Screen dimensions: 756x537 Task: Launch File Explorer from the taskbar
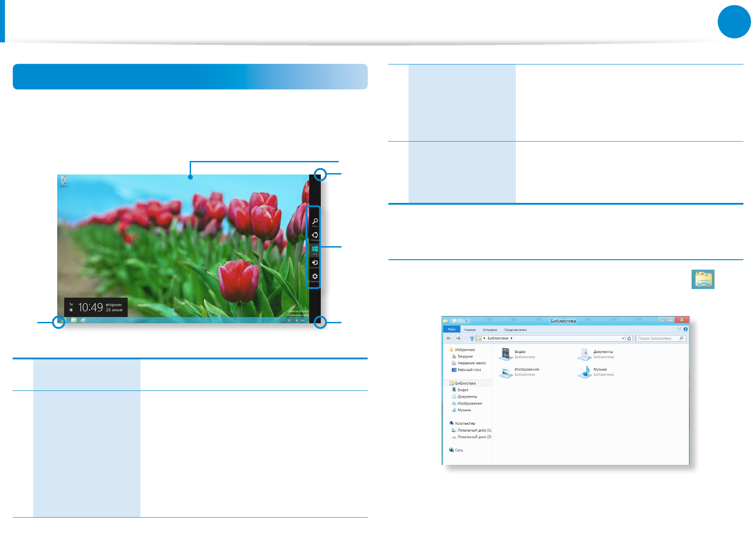(73, 320)
